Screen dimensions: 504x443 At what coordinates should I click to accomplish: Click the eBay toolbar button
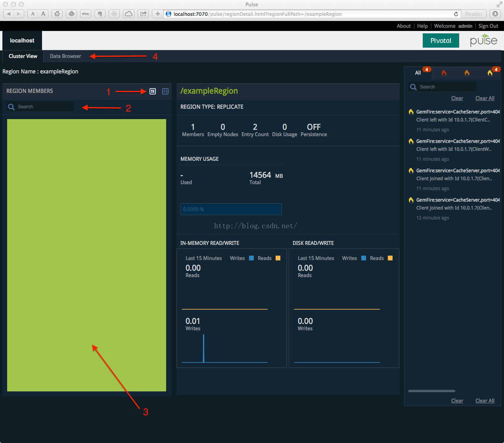86,14
